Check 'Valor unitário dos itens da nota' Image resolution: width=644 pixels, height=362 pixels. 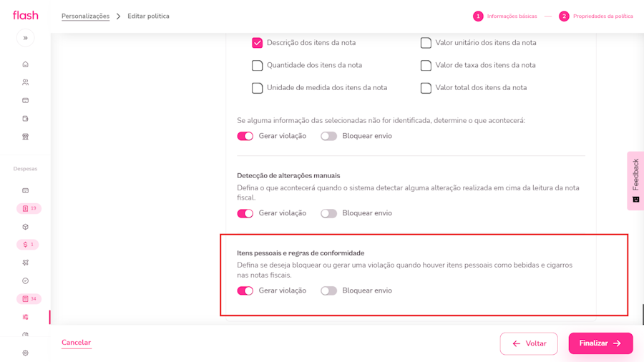tap(426, 43)
